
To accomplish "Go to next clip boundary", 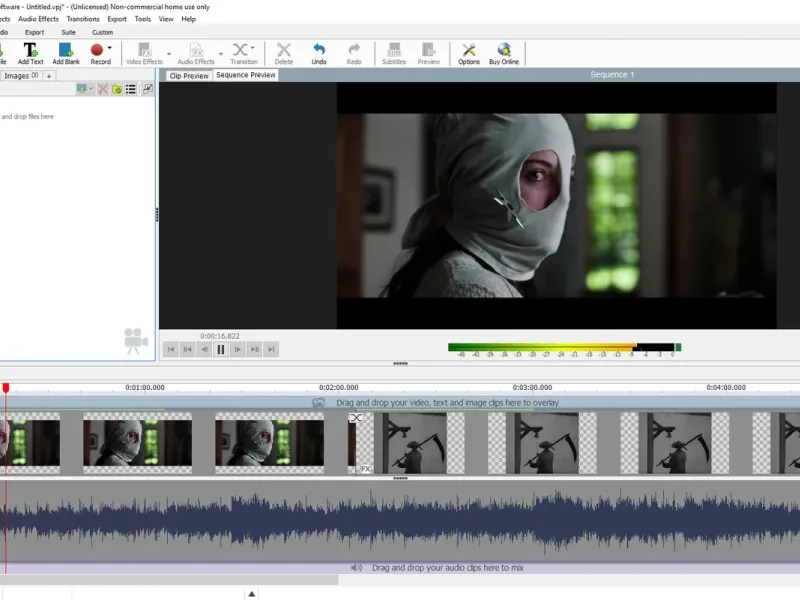I will (x=255, y=349).
